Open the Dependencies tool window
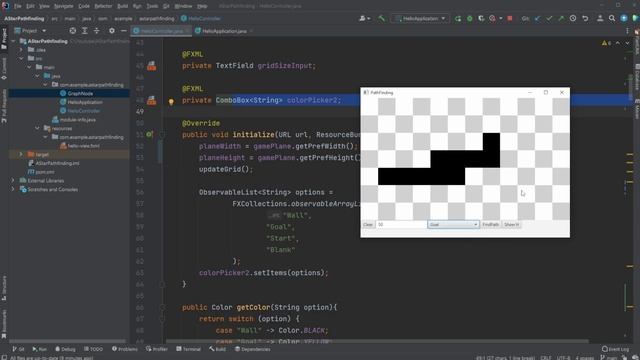Screen dimensions: 640x360 (253, 349)
